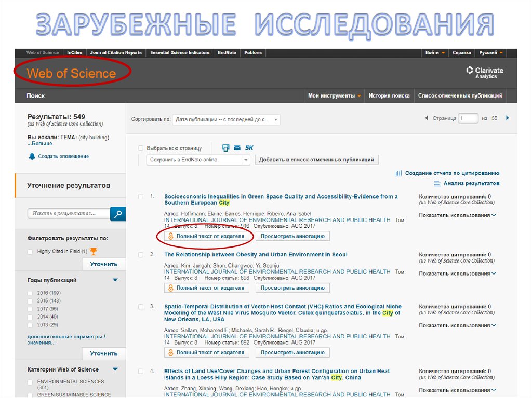The image size is (532, 398).
Task: Open the sort by publication date dropdown
Action: pos(227,120)
